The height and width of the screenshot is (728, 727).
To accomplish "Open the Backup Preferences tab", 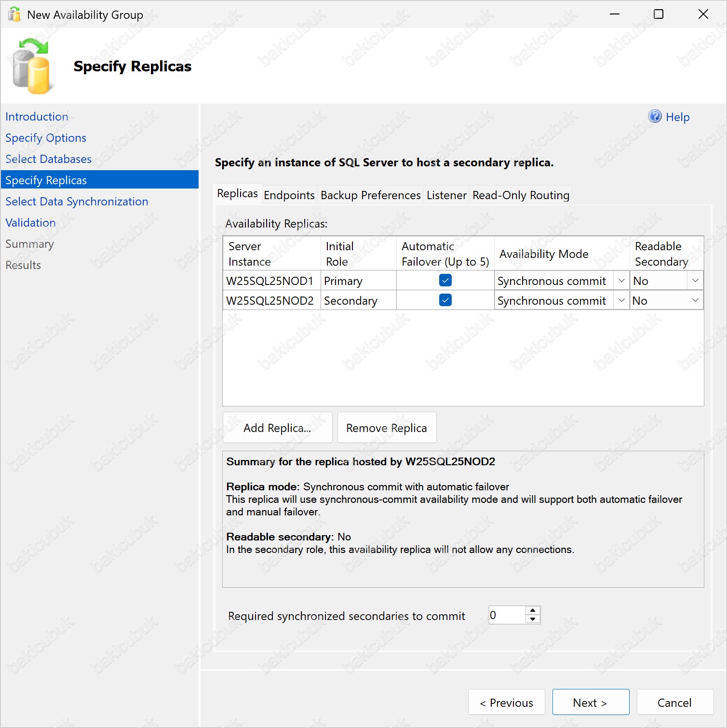I will pyautogui.click(x=370, y=195).
